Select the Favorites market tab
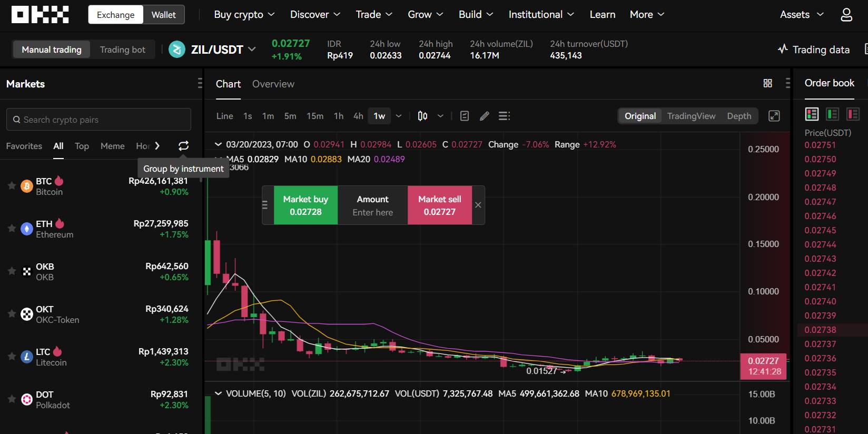The height and width of the screenshot is (434, 868). point(24,146)
